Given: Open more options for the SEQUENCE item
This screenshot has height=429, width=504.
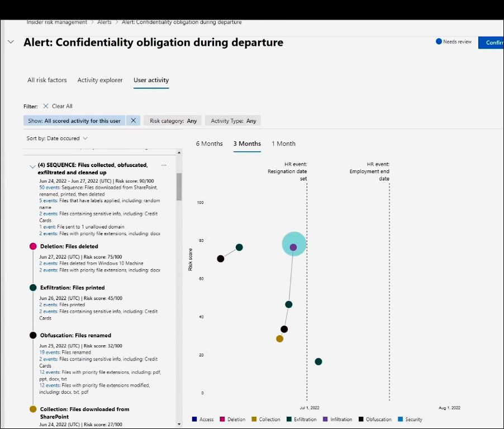Looking at the screenshot, I should (x=164, y=165).
